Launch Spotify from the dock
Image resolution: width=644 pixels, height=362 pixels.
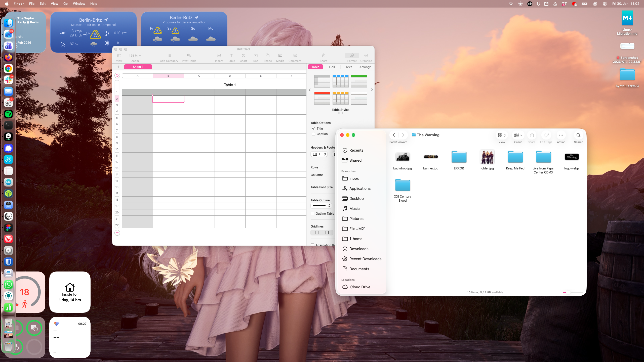8,114
